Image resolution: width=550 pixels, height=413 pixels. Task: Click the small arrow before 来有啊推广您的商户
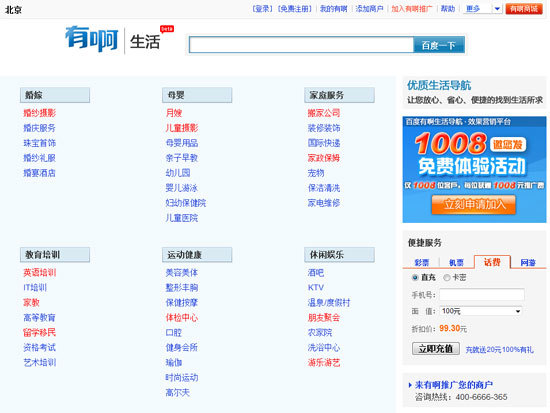click(410, 385)
